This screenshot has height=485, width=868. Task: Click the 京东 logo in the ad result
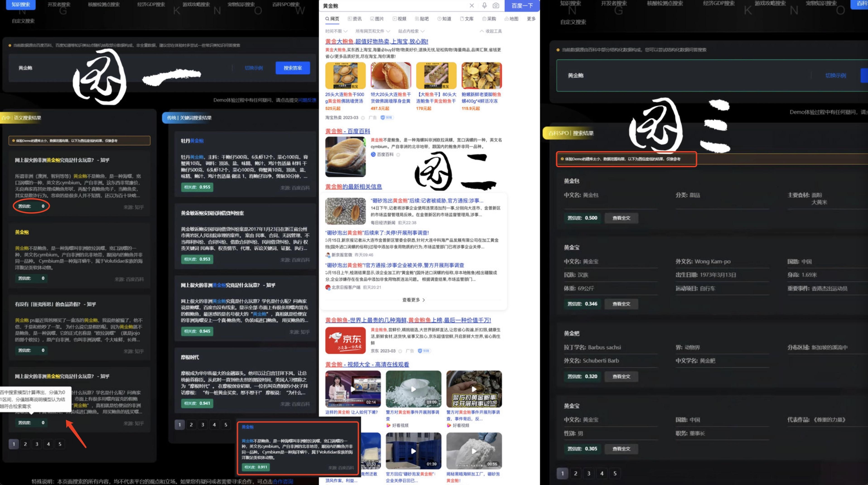click(345, 340)
